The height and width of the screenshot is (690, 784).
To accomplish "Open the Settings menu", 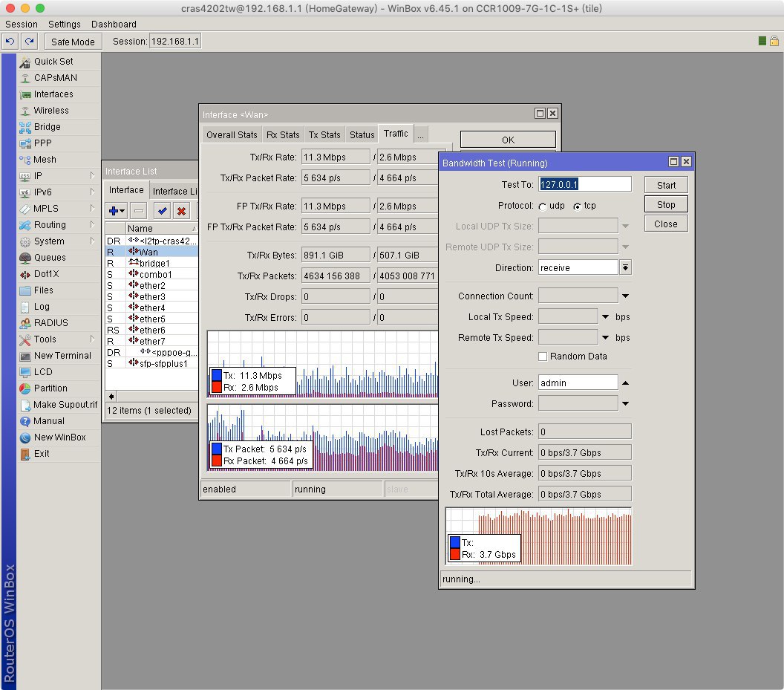I will point(64,24).
